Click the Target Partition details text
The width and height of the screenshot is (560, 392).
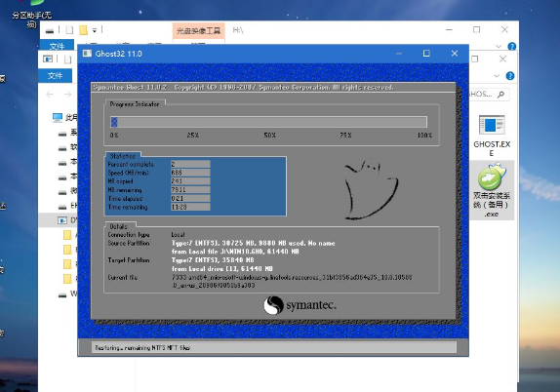222,264
